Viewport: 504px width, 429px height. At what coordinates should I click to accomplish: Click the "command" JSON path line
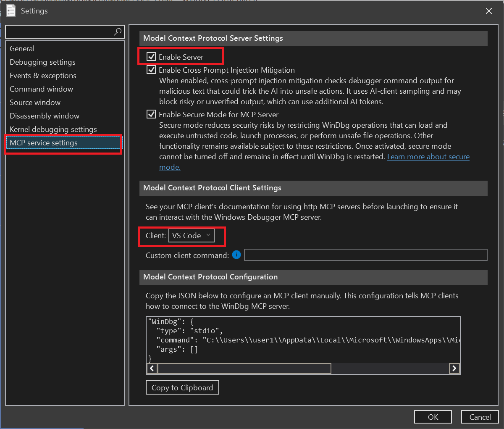tap(308, 340)
